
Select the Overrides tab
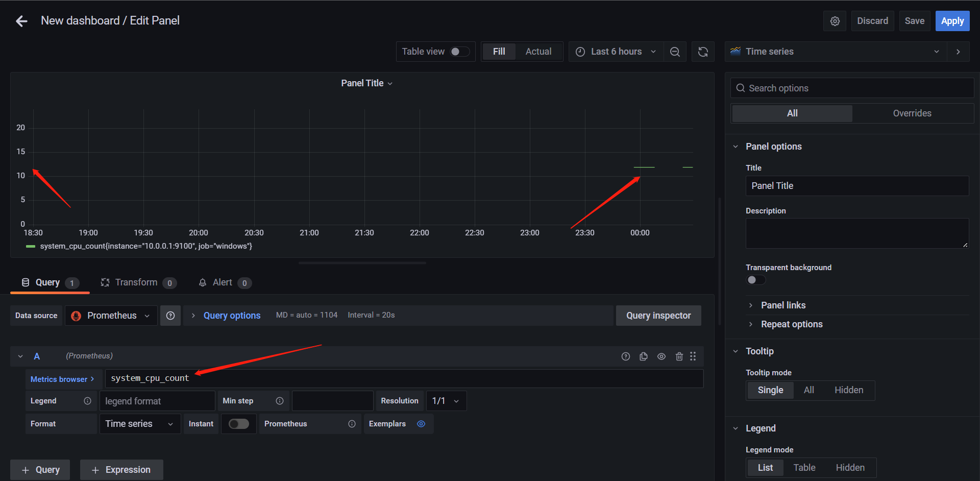pyautogui.click(x=912, y=113)
